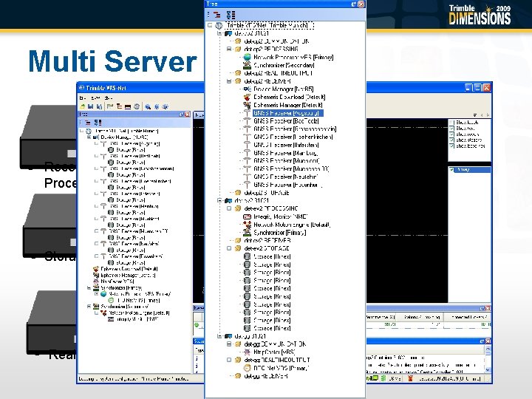Toggle PROCESSING folder expander above Integrity Monitor
This screenshot has height=399, width=532.
point(229,208)
